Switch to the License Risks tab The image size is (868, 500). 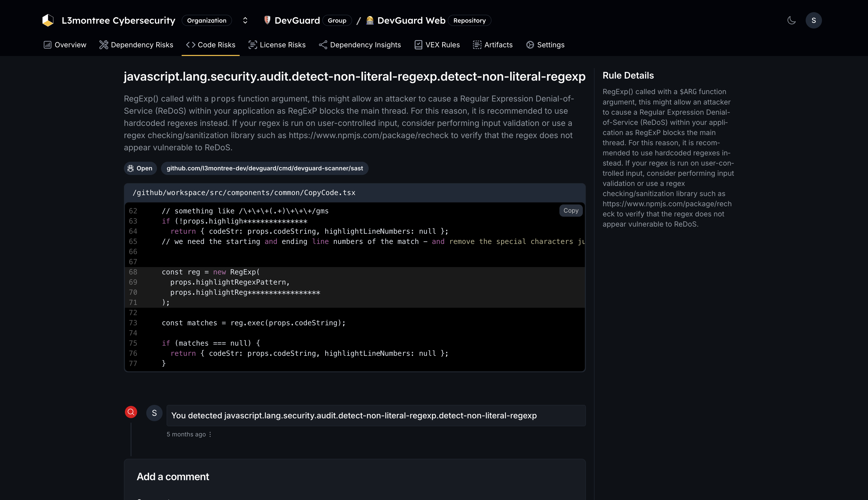click(277, 45)
